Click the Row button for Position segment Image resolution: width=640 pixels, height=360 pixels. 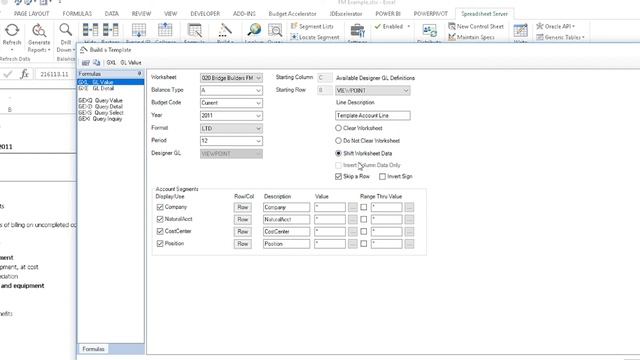click(x=242, y=244)
